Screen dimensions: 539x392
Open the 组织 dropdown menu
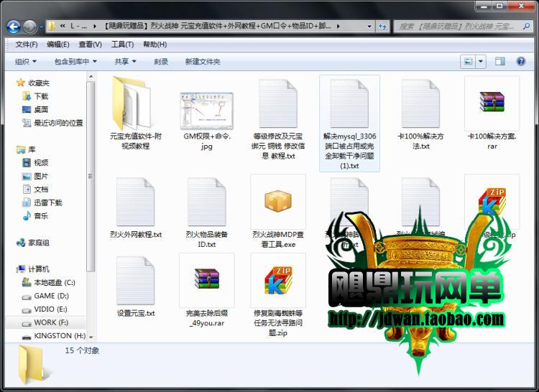(26, 62)
